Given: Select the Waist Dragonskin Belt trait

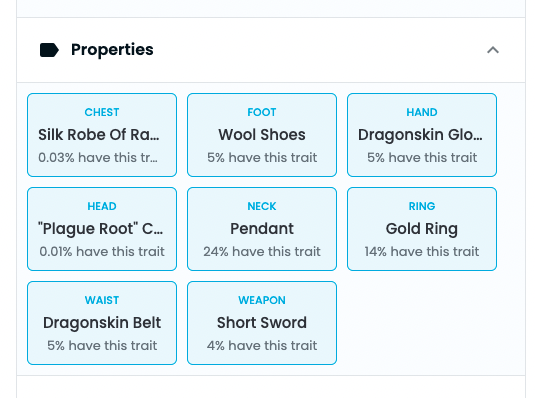Looking at the screenshot, I should click(x=102, y=323).
